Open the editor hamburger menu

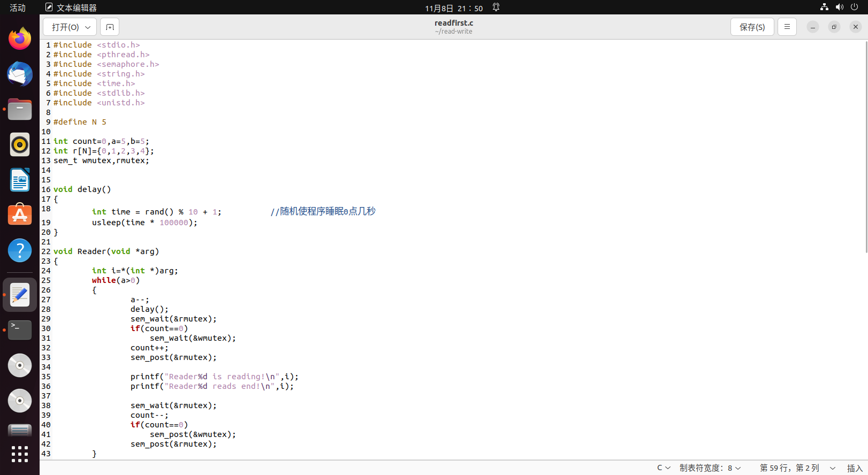[x=787, y=27]
